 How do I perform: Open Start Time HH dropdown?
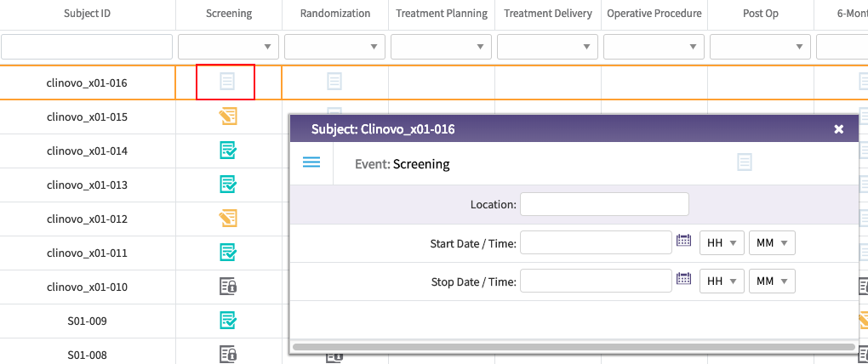pos(722,243)
